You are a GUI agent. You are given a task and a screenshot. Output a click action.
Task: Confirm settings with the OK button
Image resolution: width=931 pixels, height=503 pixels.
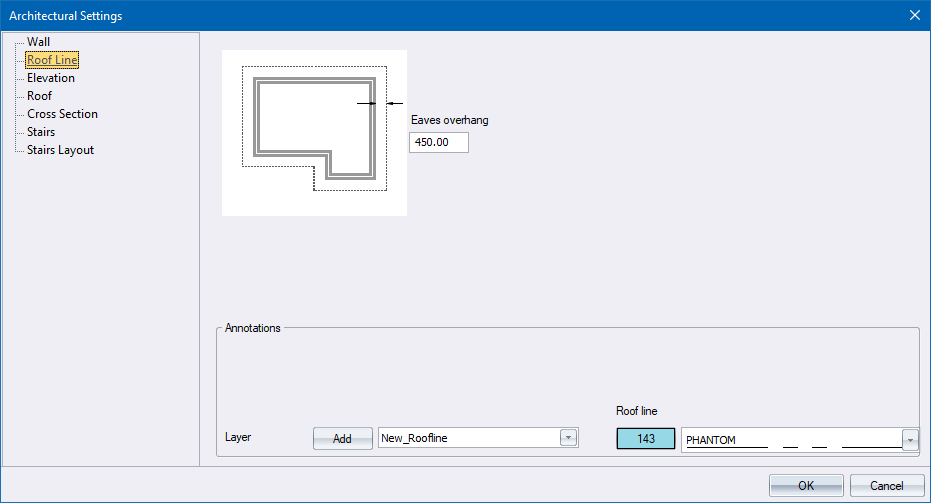click(806, 485)
